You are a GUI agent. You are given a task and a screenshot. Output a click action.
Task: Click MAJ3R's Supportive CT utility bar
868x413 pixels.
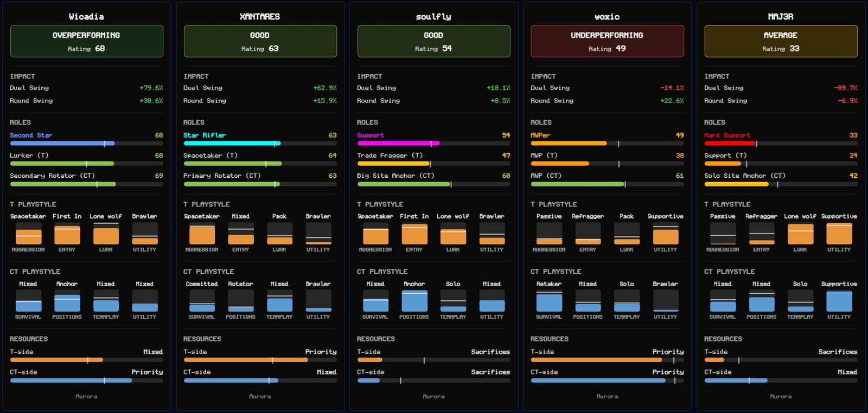tap(839, 301)
